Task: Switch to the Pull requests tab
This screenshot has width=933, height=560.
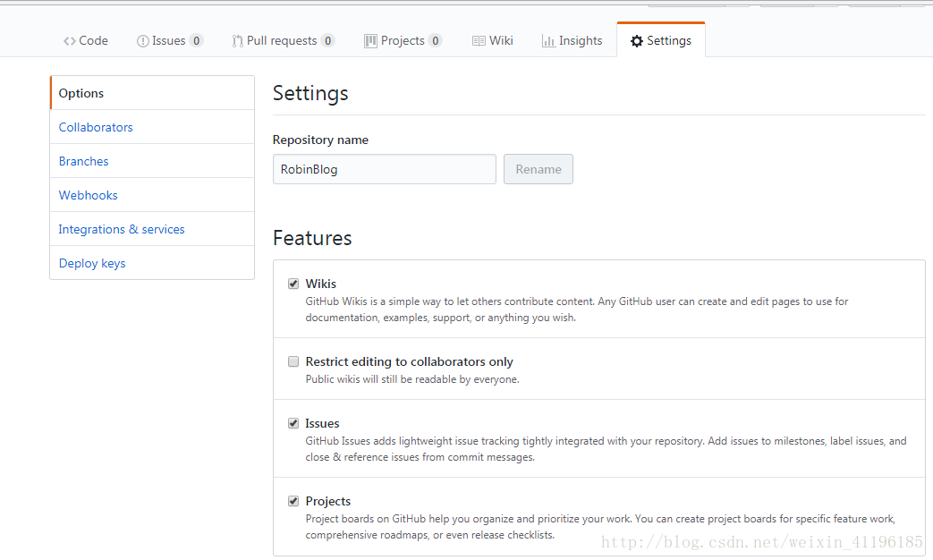Action: tap(283, 40)
